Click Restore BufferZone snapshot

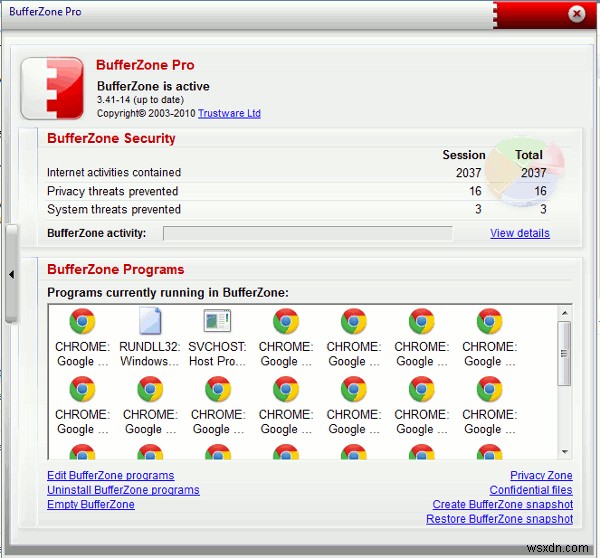pyautogui.click(x=499, y=519)
